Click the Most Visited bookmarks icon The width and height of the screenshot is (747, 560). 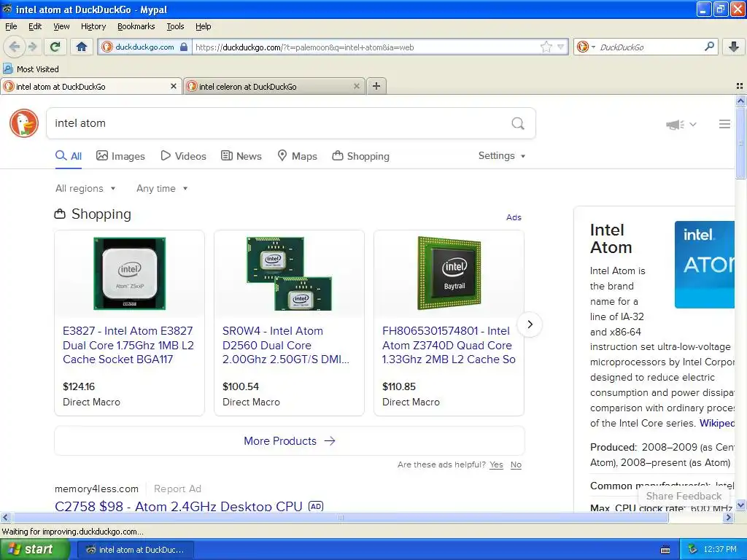tap(7, 69)
